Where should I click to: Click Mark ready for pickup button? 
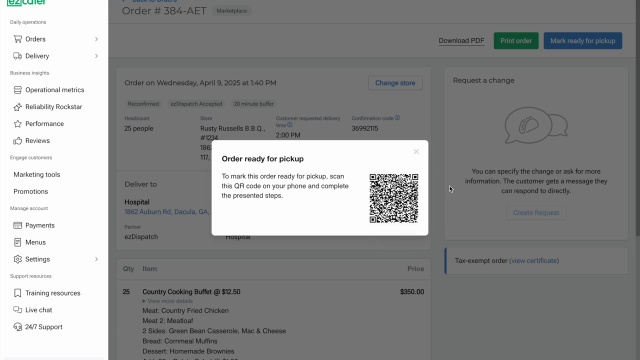(582, 41)
